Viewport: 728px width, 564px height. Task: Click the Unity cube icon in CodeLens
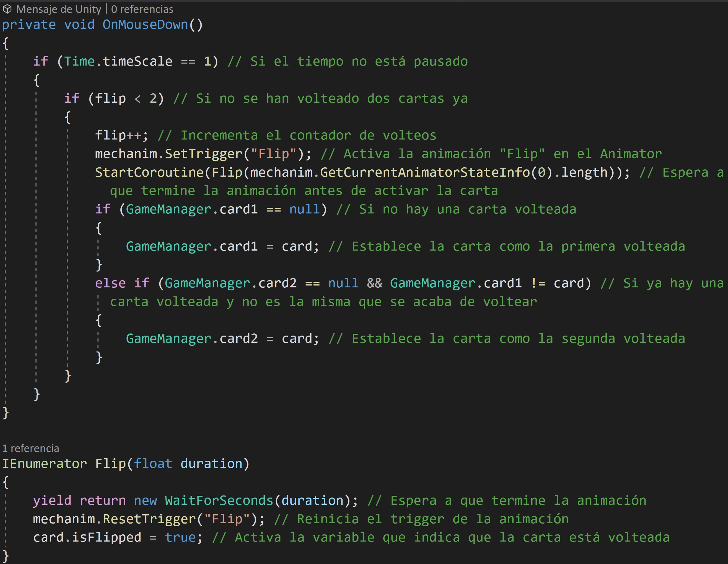coord(7,9)
